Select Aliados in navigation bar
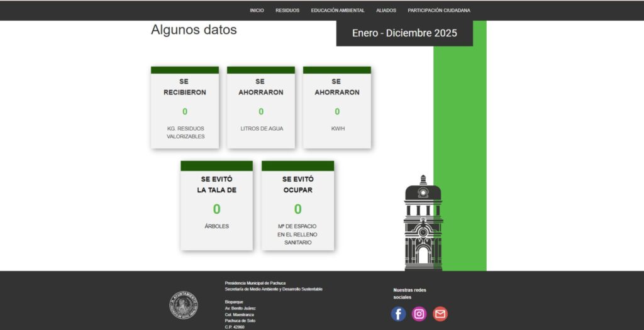 (x=386, y=10)
